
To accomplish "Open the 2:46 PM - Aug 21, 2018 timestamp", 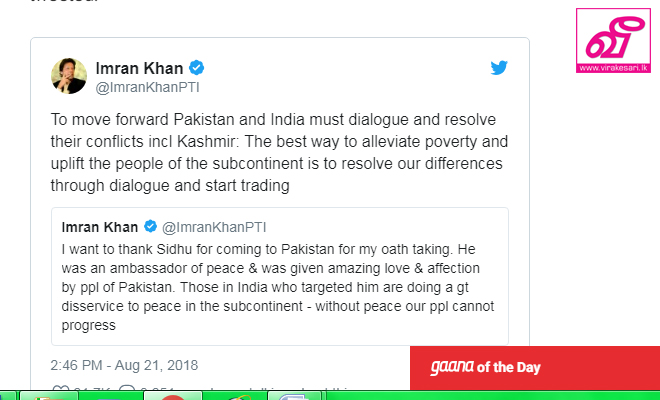I will pos(124,365).
